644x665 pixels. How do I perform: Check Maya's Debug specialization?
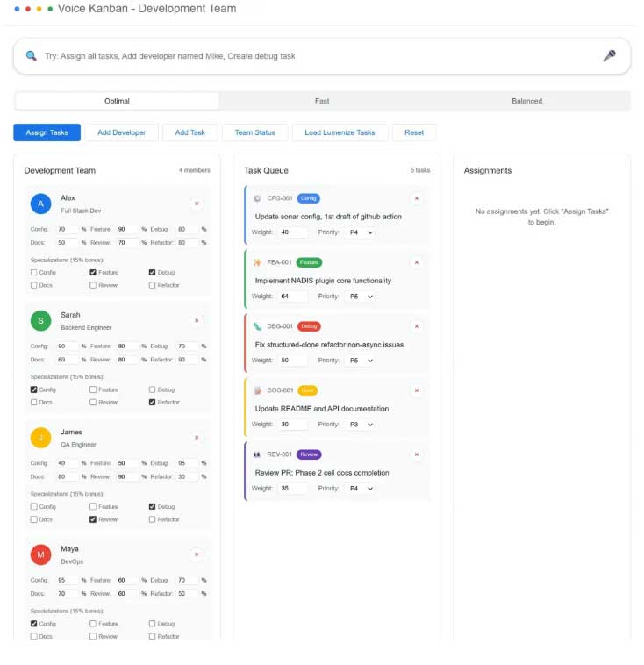pos(152,624)
